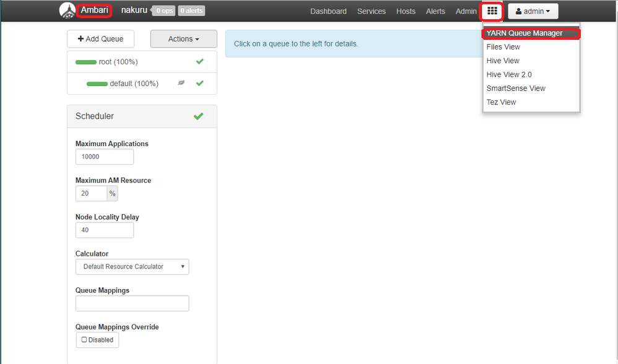Image resolution: width=618 pixels, height=364 pixels.
Task: Click the percent sign addon
Action: click(112, 193)
